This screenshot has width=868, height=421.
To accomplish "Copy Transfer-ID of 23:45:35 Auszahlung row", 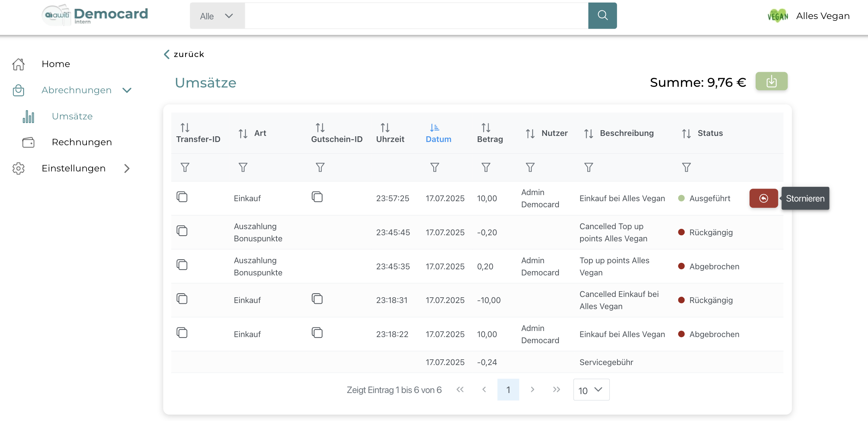I will point(182,265).
